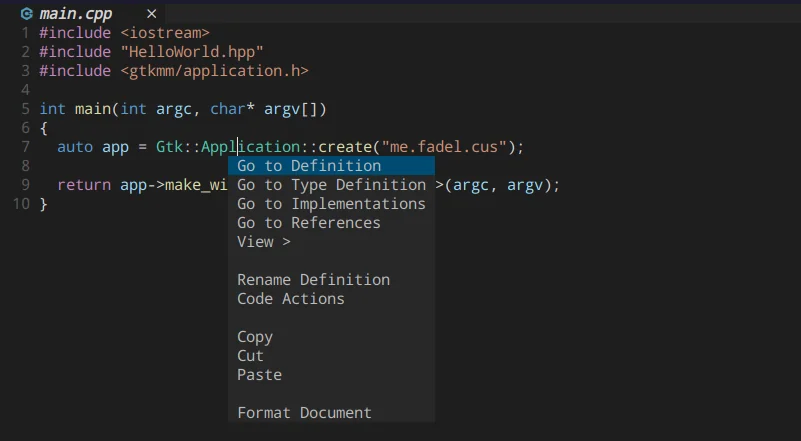Click line number 10 in gutter
801x441 pixels.
point(21,204)
